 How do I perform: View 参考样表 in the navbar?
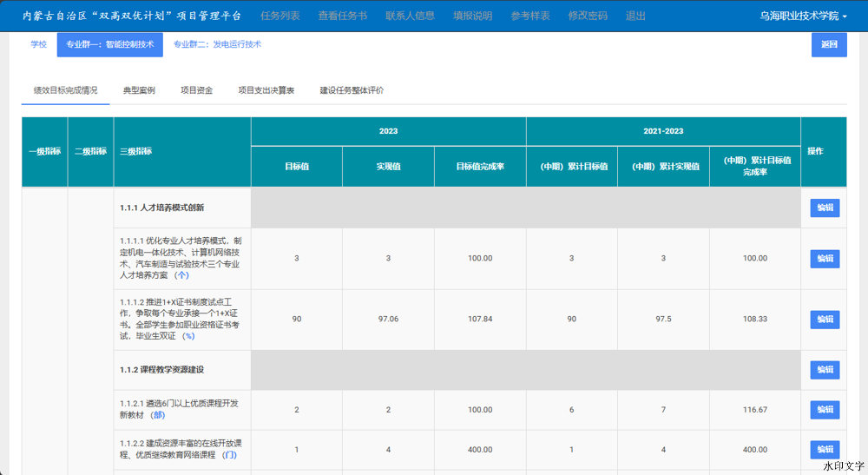[529, 16]
